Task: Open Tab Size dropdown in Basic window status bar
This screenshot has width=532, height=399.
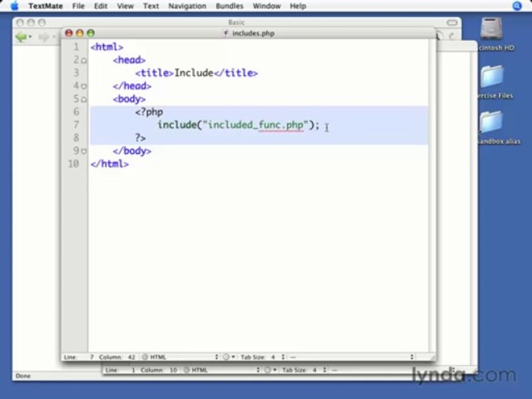Action: [304, 370]
